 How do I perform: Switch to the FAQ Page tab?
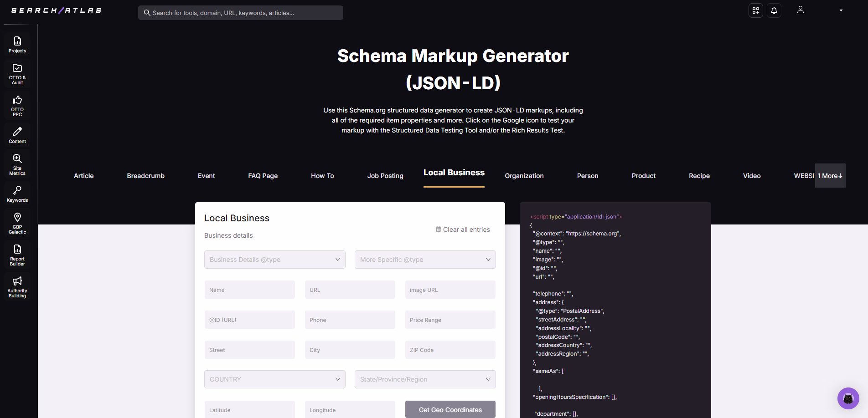pyautogui.click(x=263, y=176)
